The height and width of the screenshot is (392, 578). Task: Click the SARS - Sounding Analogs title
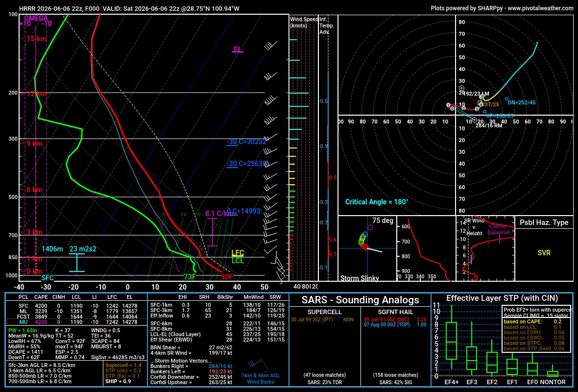[360, 300]
